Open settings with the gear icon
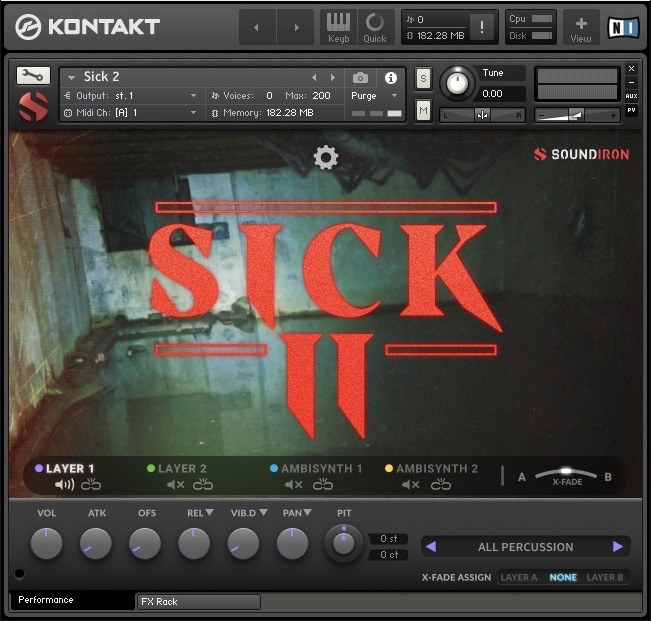The image size is (651, 621). (x=326, y=157)
